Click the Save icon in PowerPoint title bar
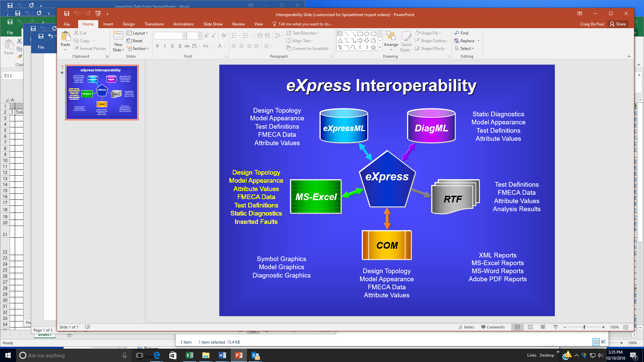Viewport: 644px width, 362px height. pos(67,14)
